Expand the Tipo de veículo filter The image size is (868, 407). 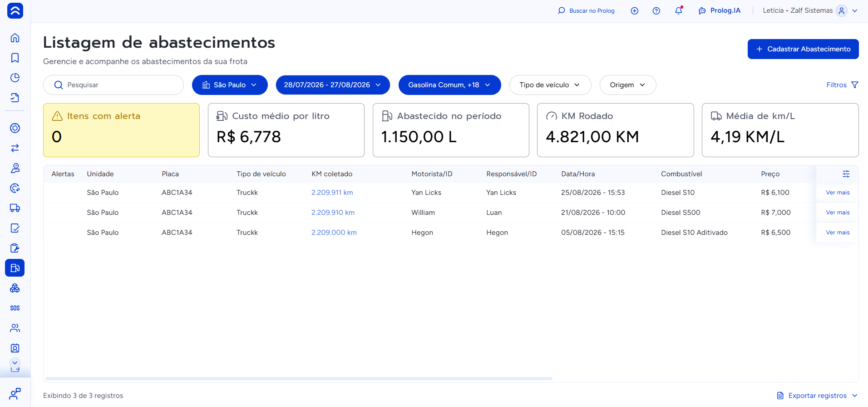point(550,85)
